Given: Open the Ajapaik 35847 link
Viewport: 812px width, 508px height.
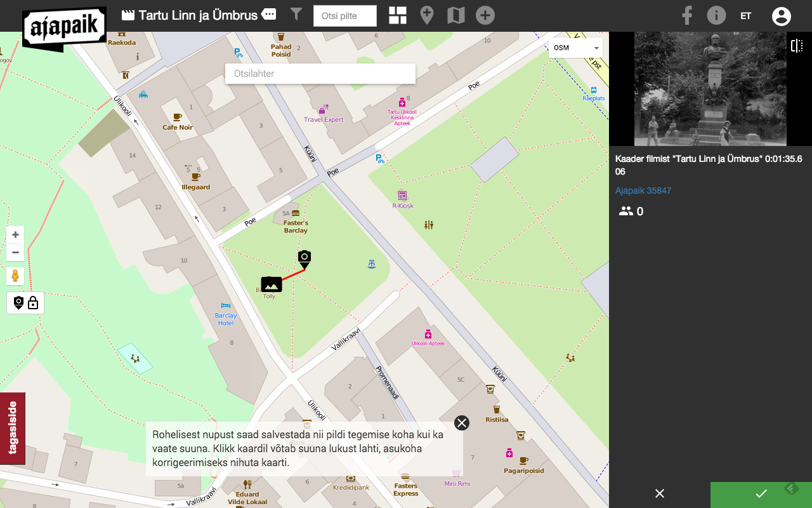Looking at the screenshot, I should (x=643, y=190).
